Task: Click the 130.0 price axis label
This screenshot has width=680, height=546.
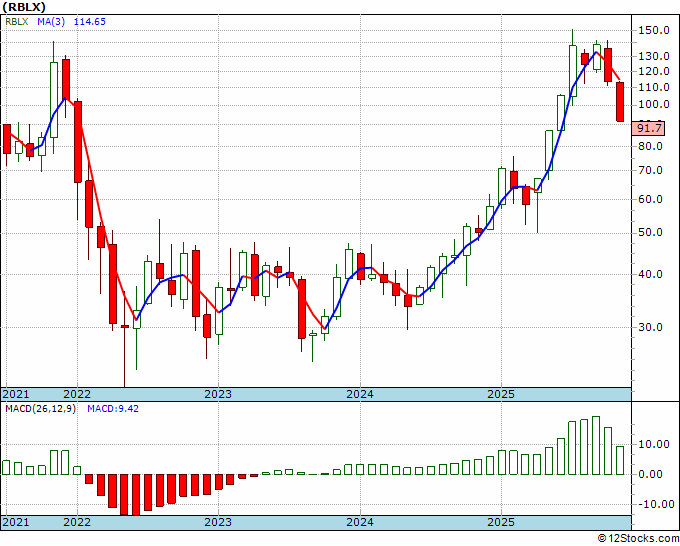Action: click(654, 56)
